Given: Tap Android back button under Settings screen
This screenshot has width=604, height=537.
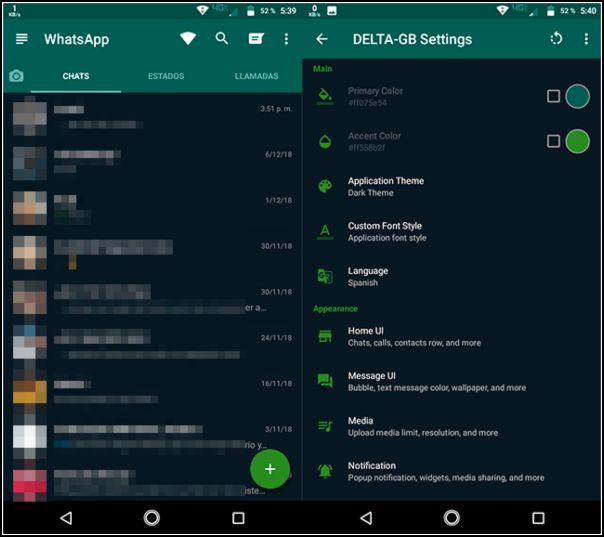Looking at the screenshot, I should pyautogui.click(x=366, y=518).
